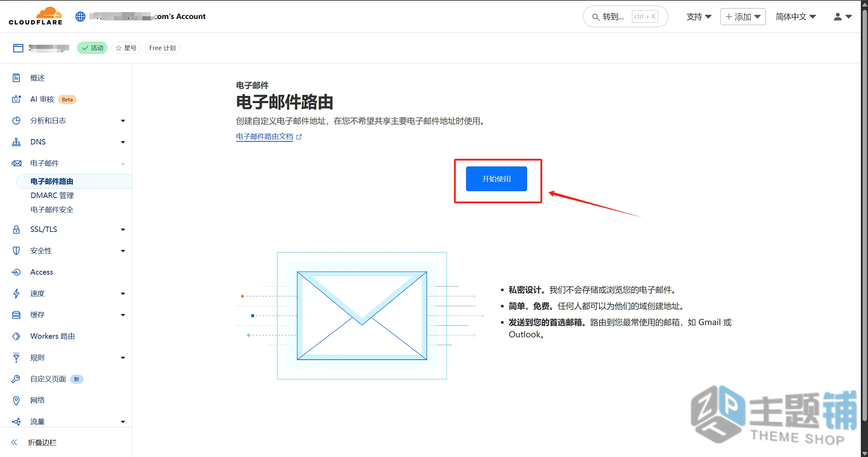This screenshot has width=868, height=457.
Task: Click the AI 审核 robot icon
Action: (16, 99)
